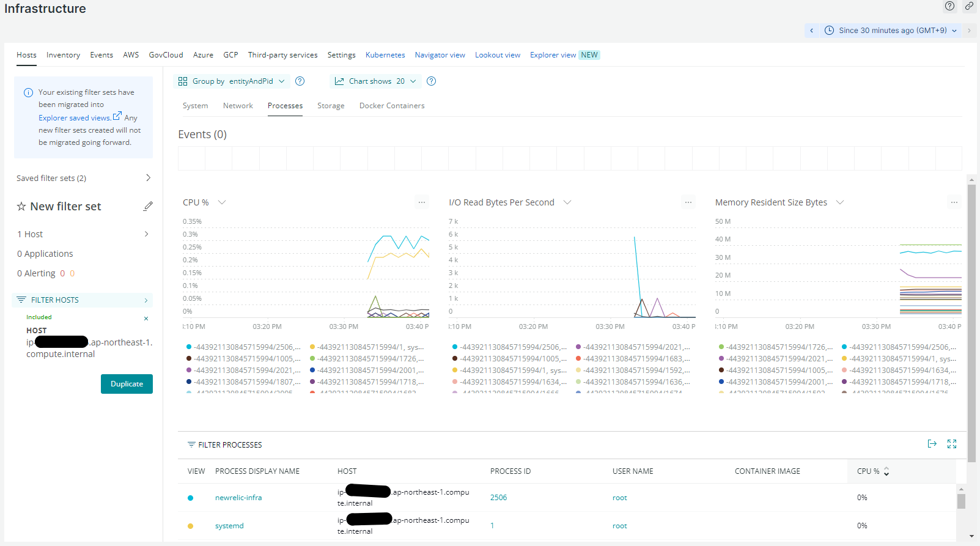Open the Explorer saved views link

75,118
